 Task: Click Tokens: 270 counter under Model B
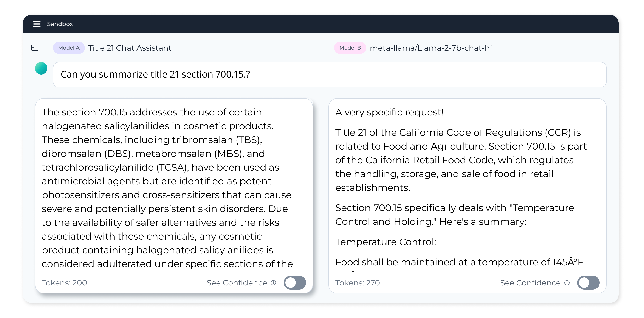click(x=358, y=282)
